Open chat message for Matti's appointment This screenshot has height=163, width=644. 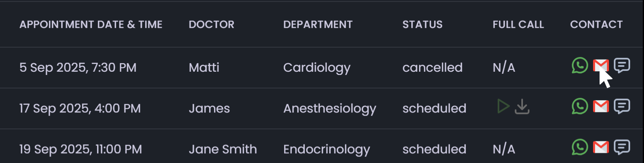[622, 66]
